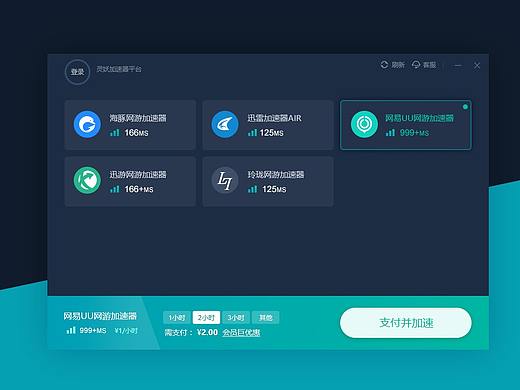Click green selected dot on 网易UU card
The width and height of the screenshot is (520, 390).
coord(465,107)
